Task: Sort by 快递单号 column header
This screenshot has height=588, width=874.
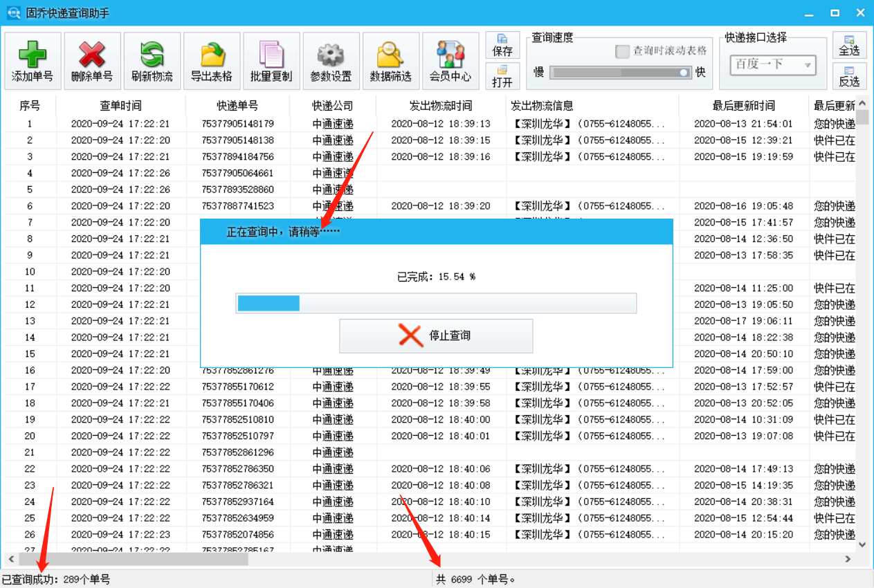Action: (x=237, y=106)
